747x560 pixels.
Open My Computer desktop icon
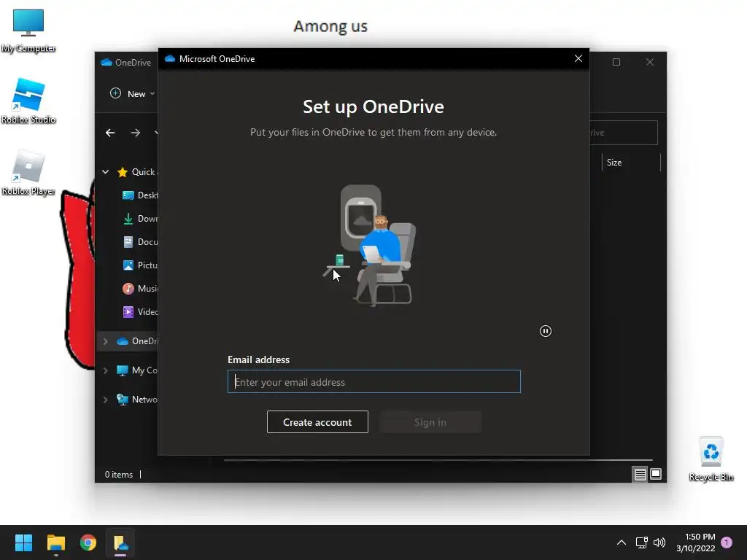coord(28,31)
